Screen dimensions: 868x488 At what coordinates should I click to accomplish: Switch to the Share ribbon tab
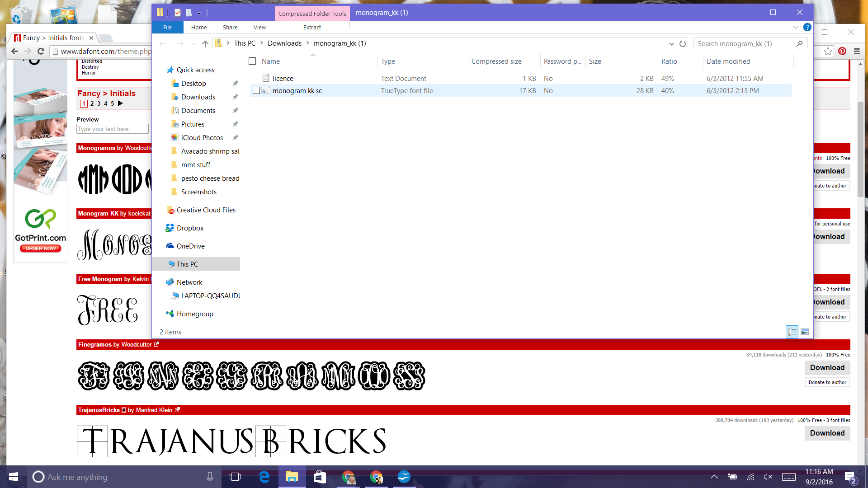pos(230,27)
